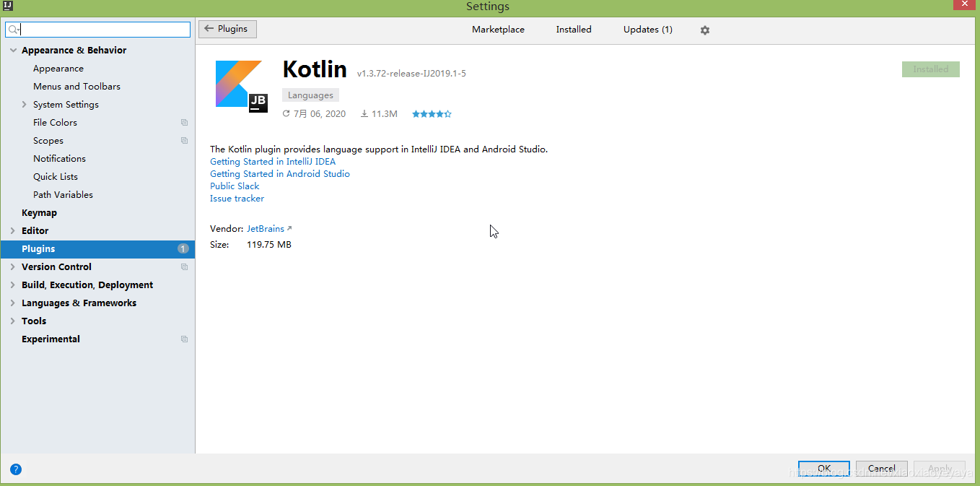The width and height of the screenshot is (980, 486).
Task: Open the Public Slack link
Action: 235,186
